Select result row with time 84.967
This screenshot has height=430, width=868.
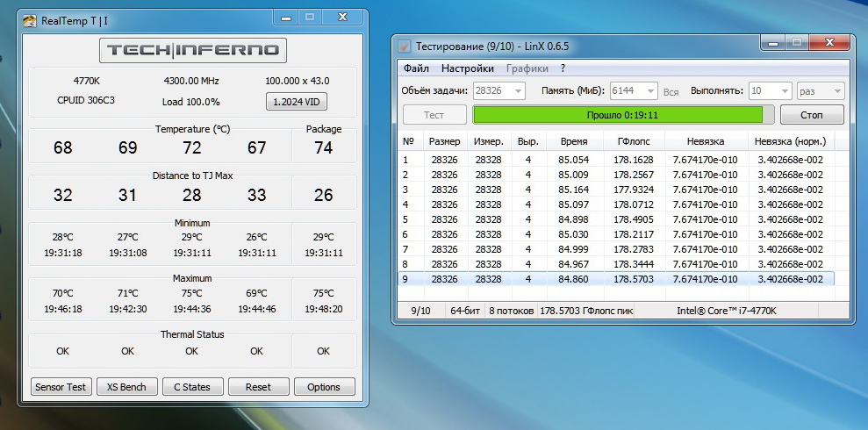coord(615,264)
